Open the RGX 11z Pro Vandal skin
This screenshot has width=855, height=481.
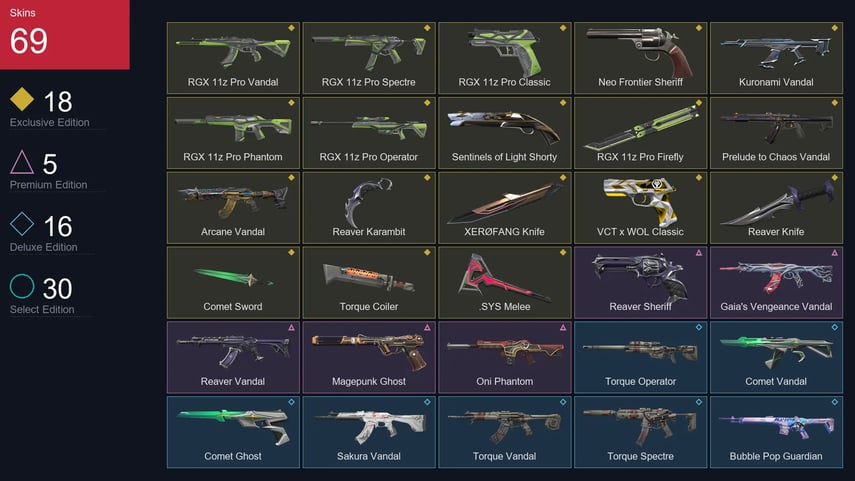pyautogui.click(x=233, y=58)
